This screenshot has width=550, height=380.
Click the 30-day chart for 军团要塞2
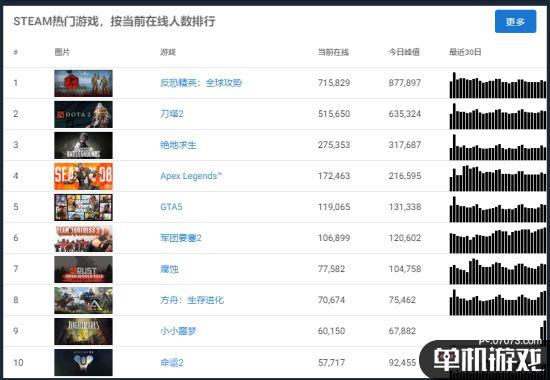pyautogui.click(x=498, y=240)
